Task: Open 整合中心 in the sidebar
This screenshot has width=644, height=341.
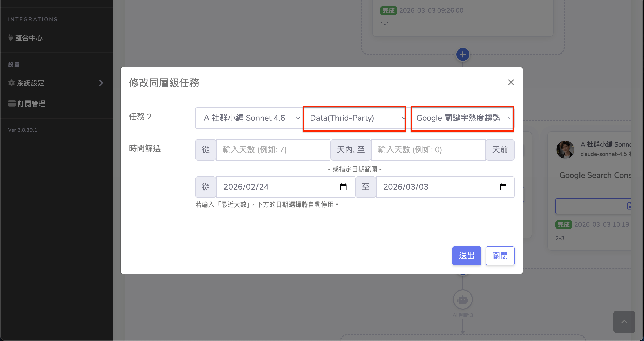Action: click(x=29, y=38)
